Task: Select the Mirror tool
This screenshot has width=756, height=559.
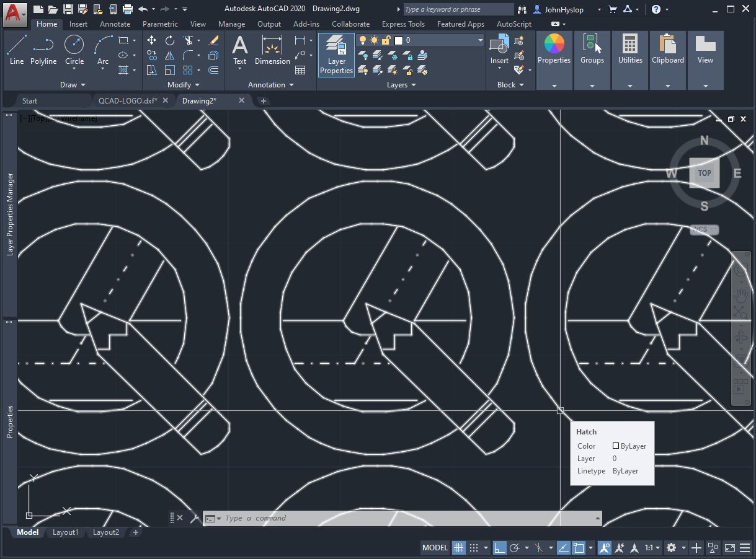Action: (x=170, y=56)
